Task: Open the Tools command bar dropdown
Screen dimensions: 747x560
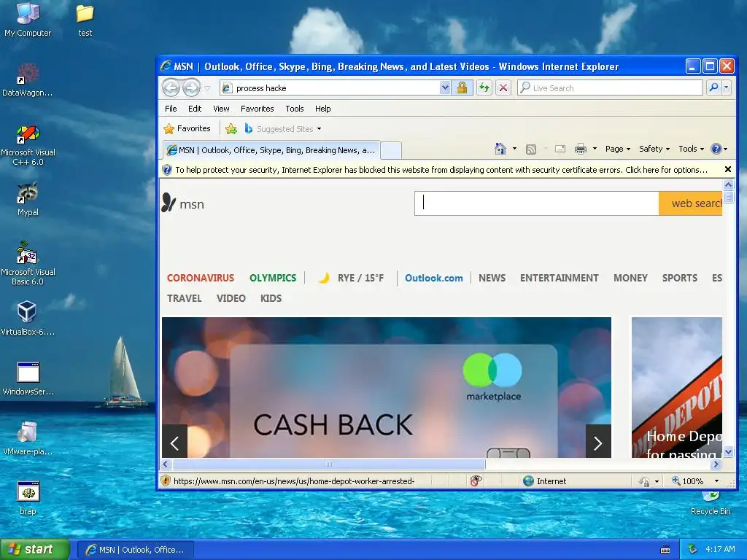Action: [x=692, y=149]
